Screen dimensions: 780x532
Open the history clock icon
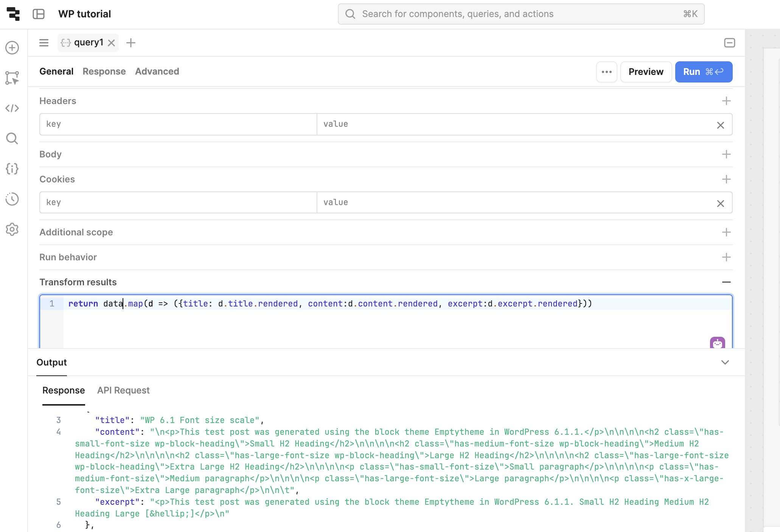tap(12, 199)
